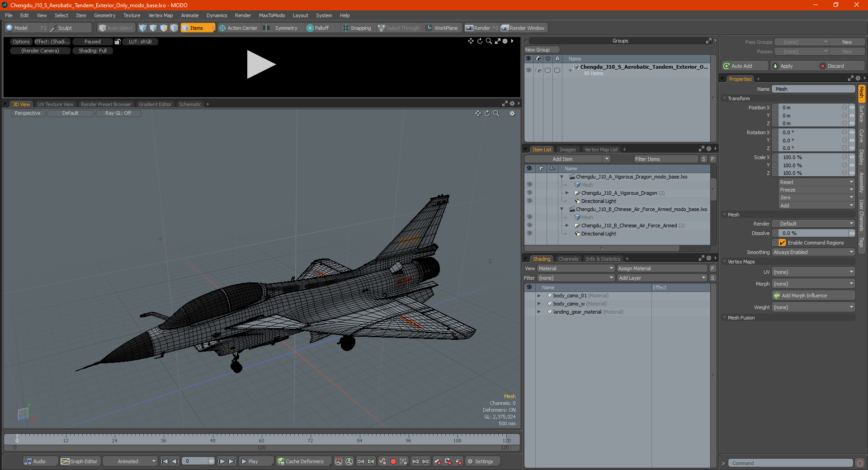The image size is (868, 470).
Task: Go to first frame in transport
Action: pos(165,461)
